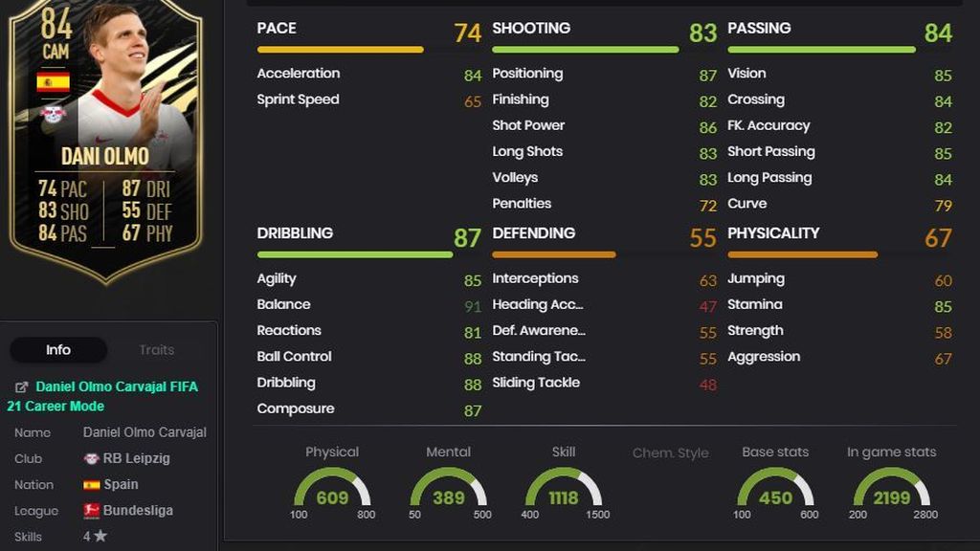The image size is (980, 551).
Task: Click the Bundesliga league logo icon
Action: pyautogui.click(x=91, y=511)
